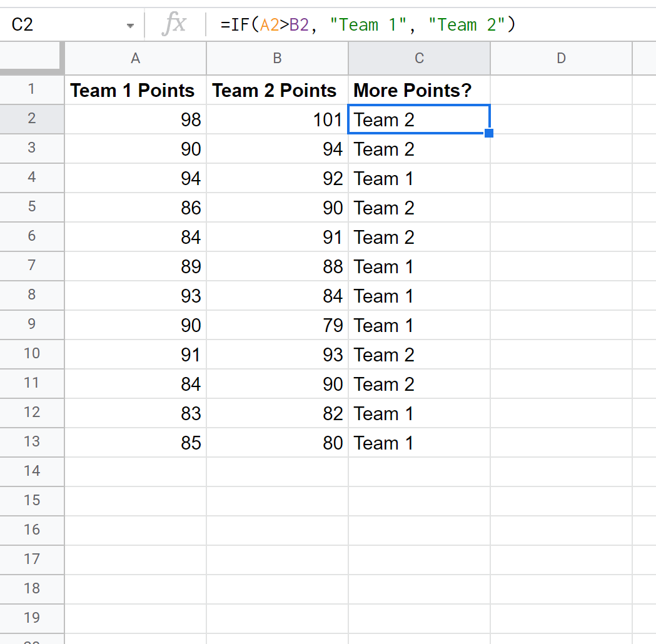Select the cell with value 98
This screenshot has width=656, height=644.
135,119
